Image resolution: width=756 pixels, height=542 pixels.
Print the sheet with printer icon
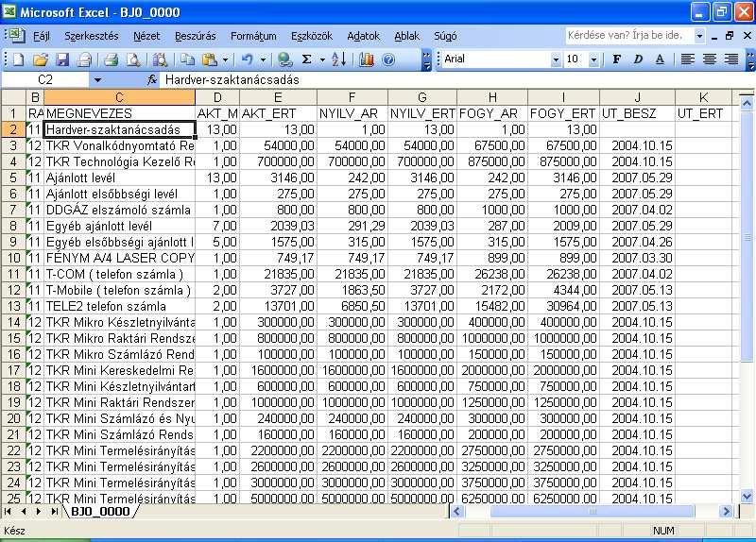[112, 59]
